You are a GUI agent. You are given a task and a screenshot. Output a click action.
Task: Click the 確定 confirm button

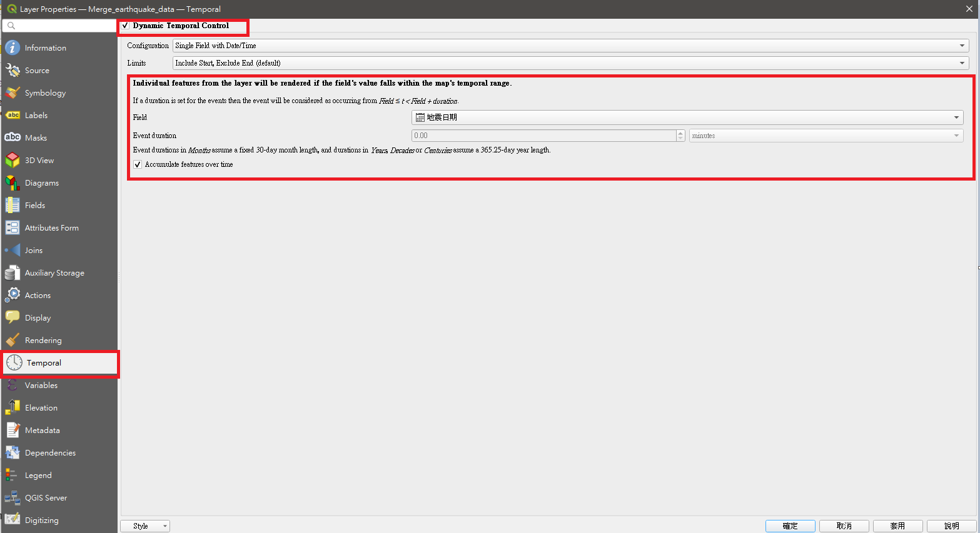[x=790, y=526]
